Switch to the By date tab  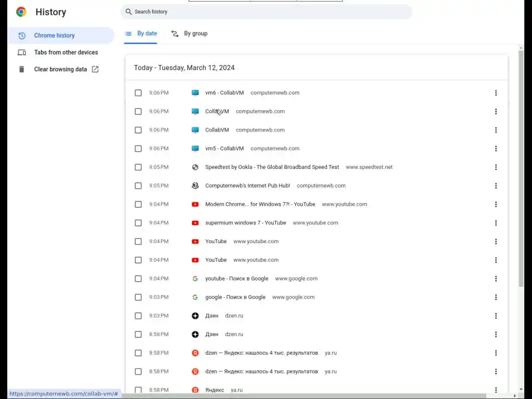(x=140, y=34)
